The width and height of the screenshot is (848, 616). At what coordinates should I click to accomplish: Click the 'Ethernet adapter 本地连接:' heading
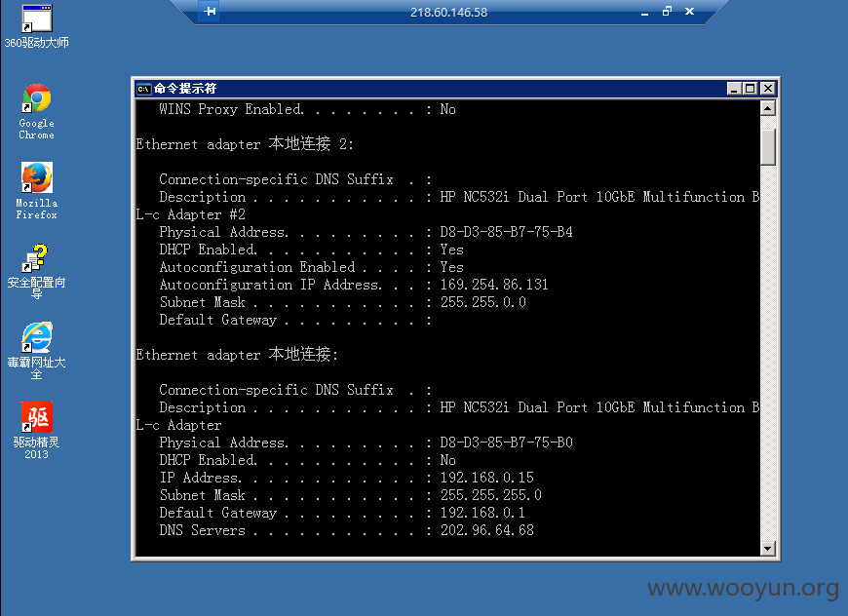tap(237, 354)
